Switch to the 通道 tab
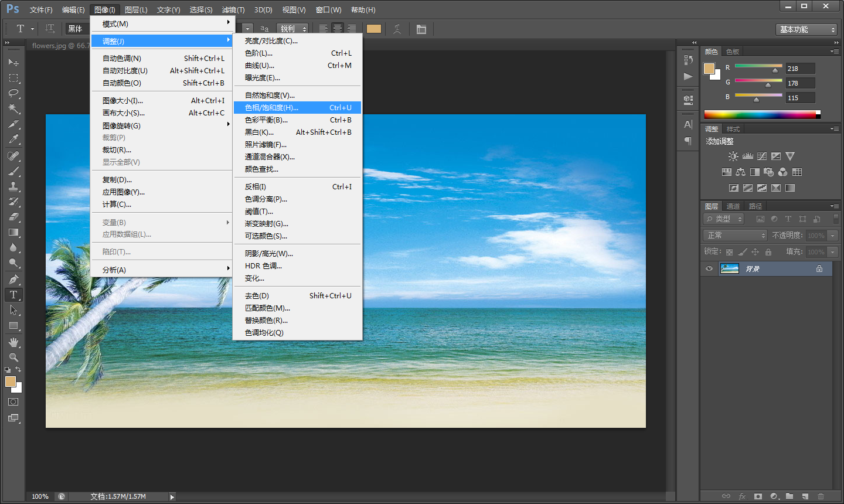This screenshot has width=844, height=504. [733, 206]
